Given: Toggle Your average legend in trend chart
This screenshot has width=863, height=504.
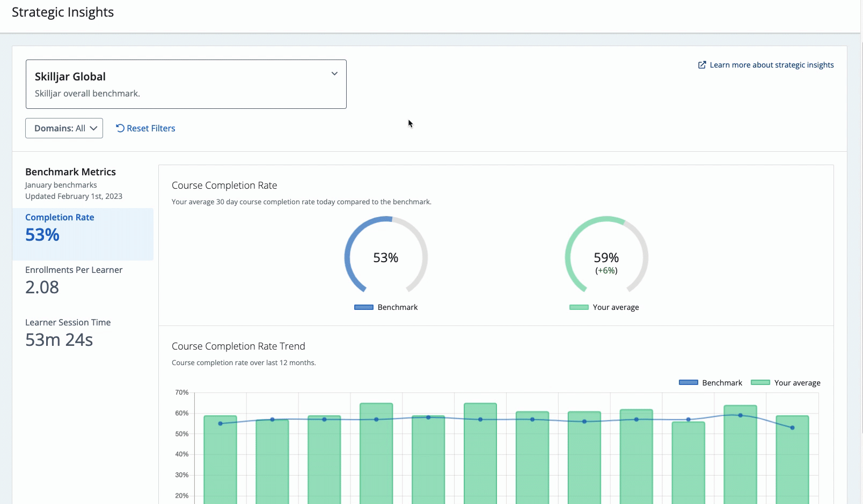Looking at the screenshot, I should (786, 383).
